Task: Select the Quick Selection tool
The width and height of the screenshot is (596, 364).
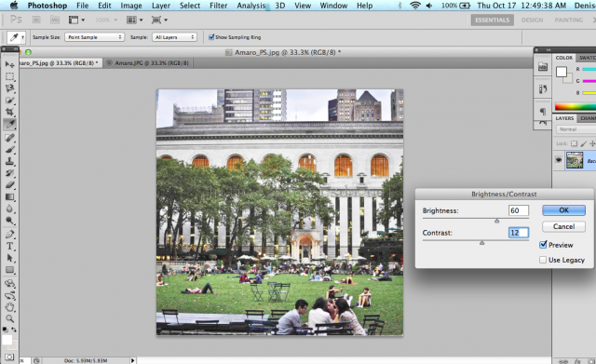Action: [9, 101]
